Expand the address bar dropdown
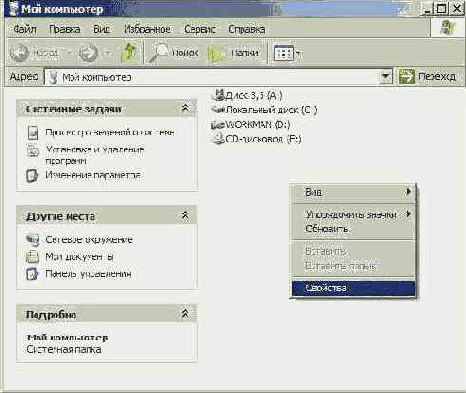The image size is (466, 393). click(x=386, y=77)
